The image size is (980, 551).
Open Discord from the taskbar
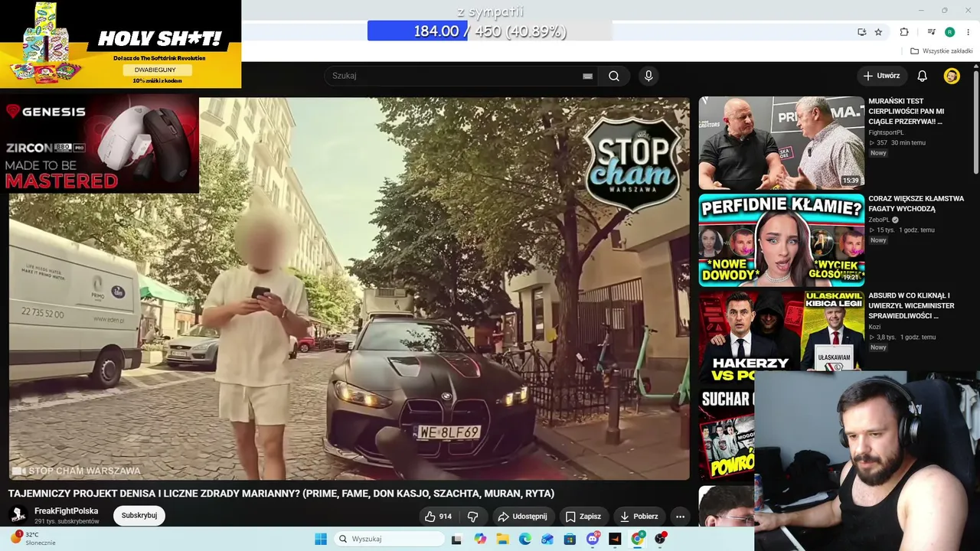[593, 539]
